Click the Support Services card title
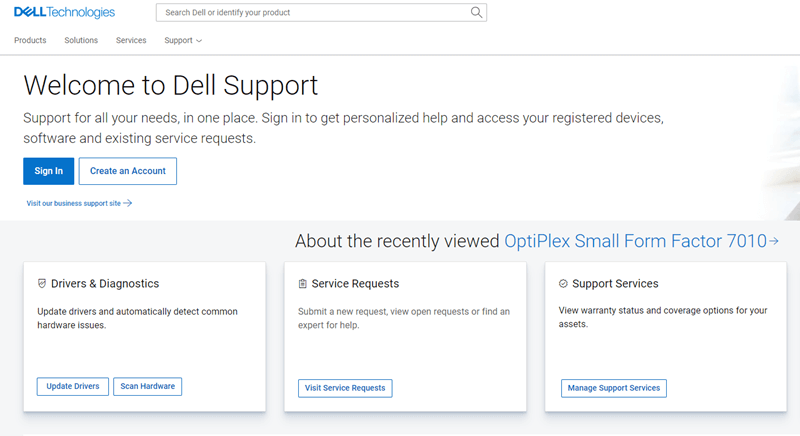The image size is (800, 436). [x=615, y=284]
